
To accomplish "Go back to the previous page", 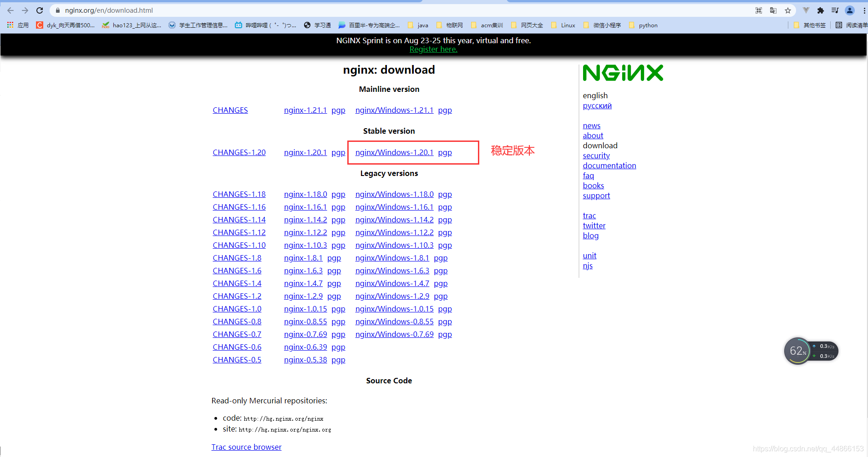I will point(10,10).
